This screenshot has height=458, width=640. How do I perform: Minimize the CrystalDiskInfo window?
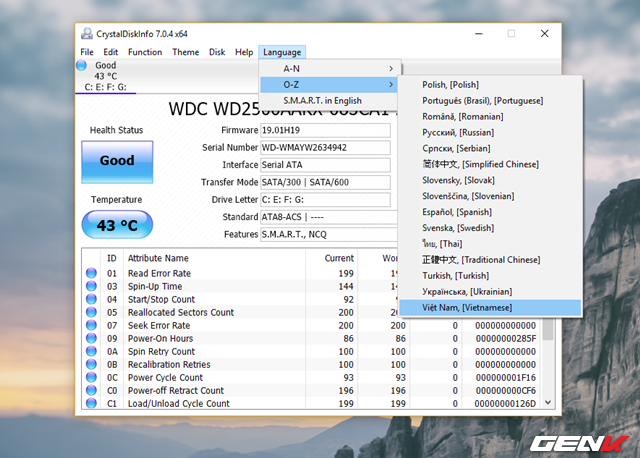[479, 33]
